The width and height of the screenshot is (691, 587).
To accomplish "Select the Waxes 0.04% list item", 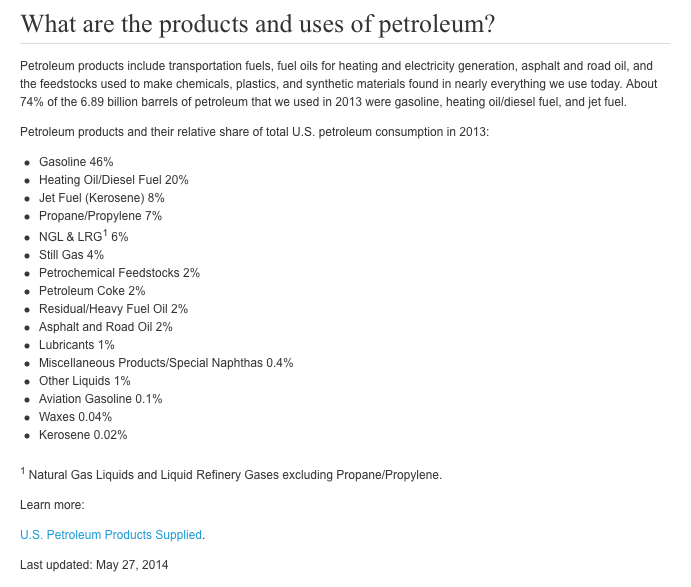I will 75,417.
